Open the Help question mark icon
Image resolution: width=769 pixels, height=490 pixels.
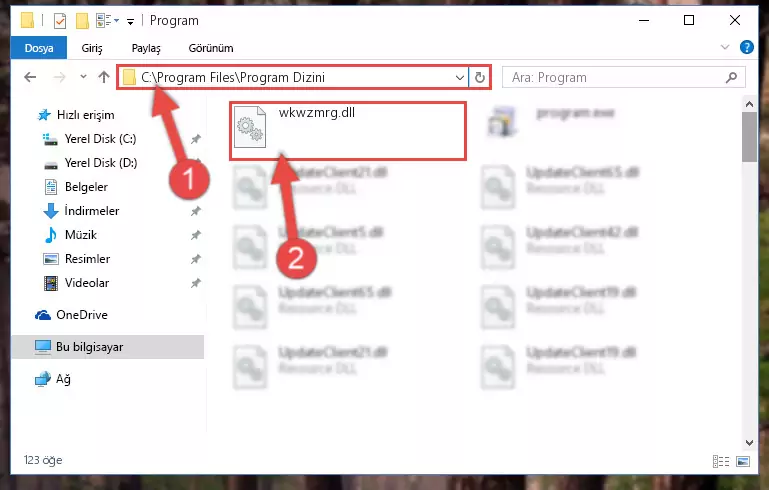pos(746,48)
